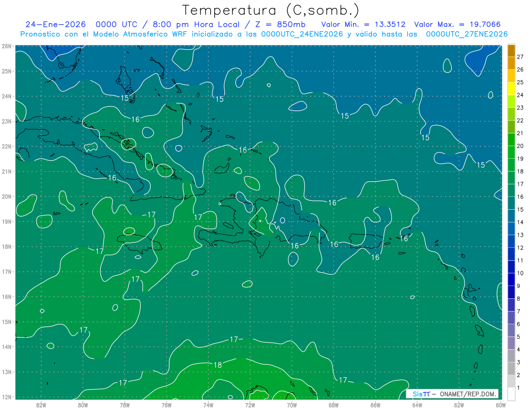Click the '74W' longitude axis label

point(208,405)
